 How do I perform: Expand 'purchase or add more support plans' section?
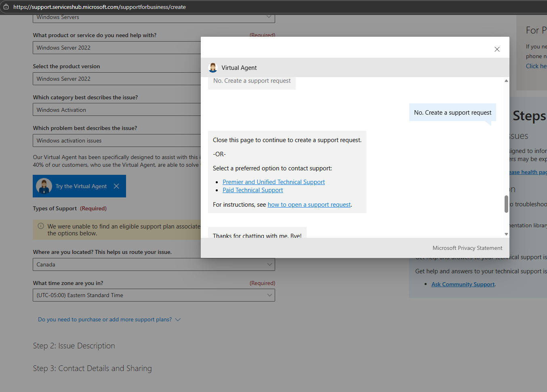109,319
